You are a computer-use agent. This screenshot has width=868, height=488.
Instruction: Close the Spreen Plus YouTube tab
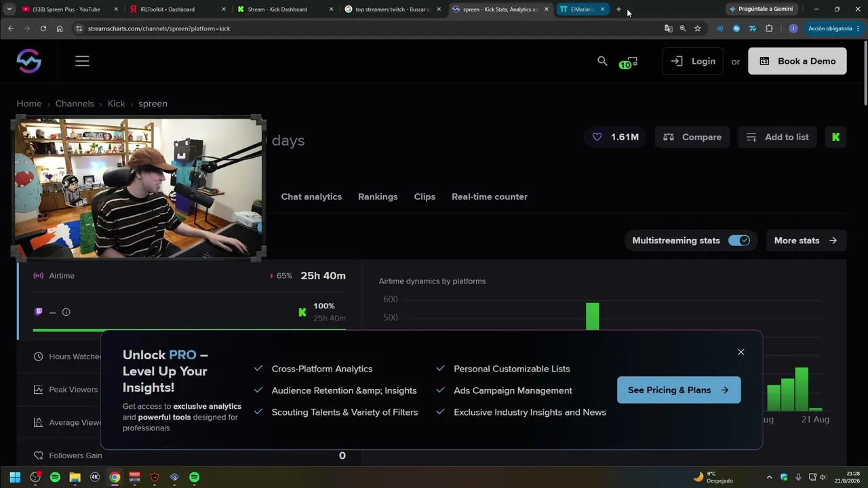(x=117, y=9)
